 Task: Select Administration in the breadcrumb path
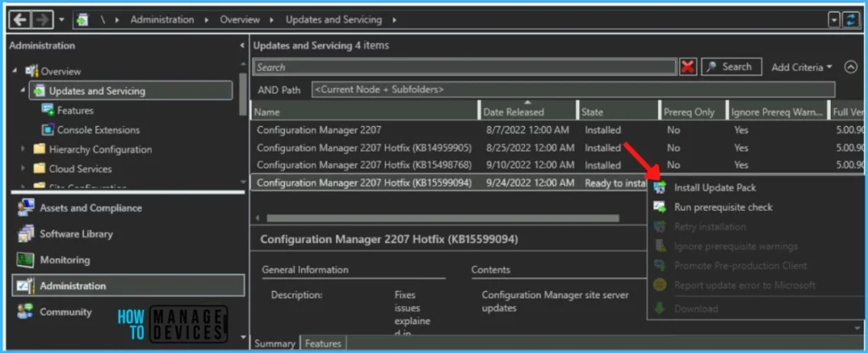tap(162, 19)
